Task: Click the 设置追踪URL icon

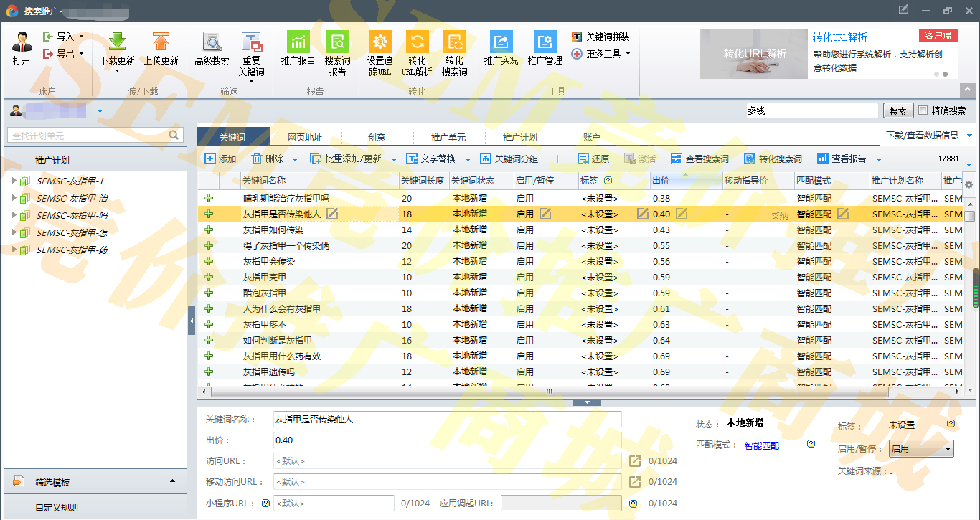Action: point(380,42)
